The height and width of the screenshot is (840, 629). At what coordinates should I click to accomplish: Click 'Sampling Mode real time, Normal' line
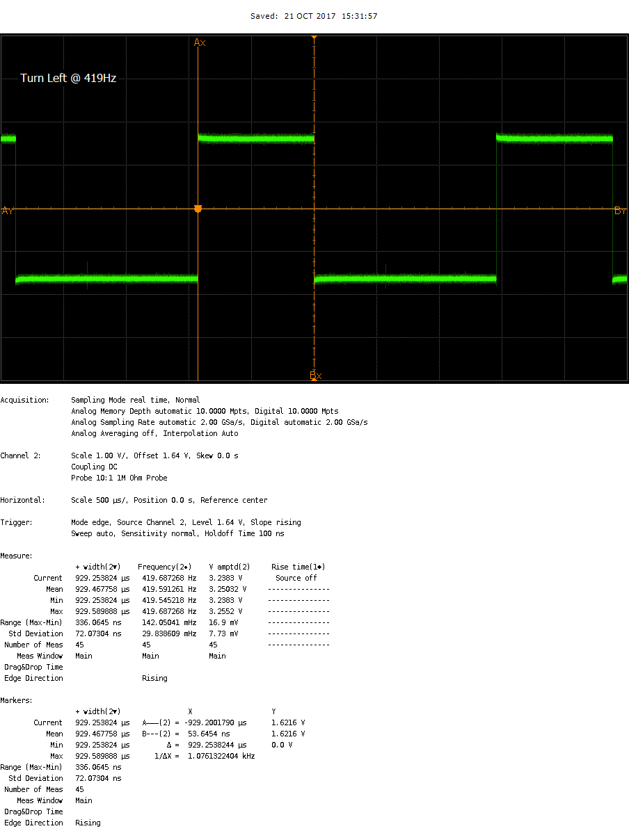[135, 400]
